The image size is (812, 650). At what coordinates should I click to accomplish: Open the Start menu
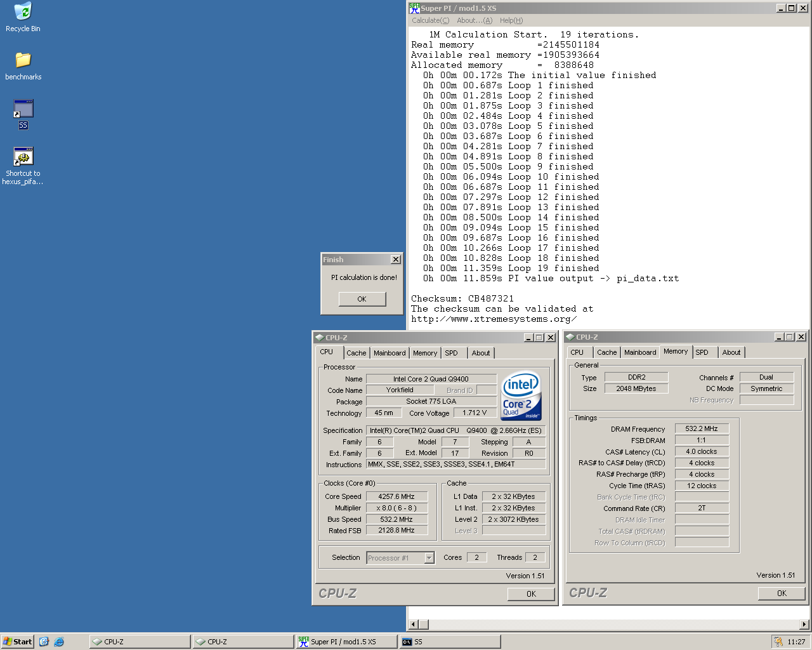17,642
